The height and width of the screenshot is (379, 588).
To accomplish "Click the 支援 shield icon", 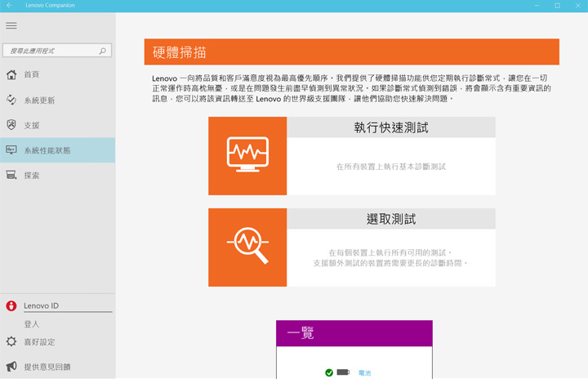I will coord(11,125).
